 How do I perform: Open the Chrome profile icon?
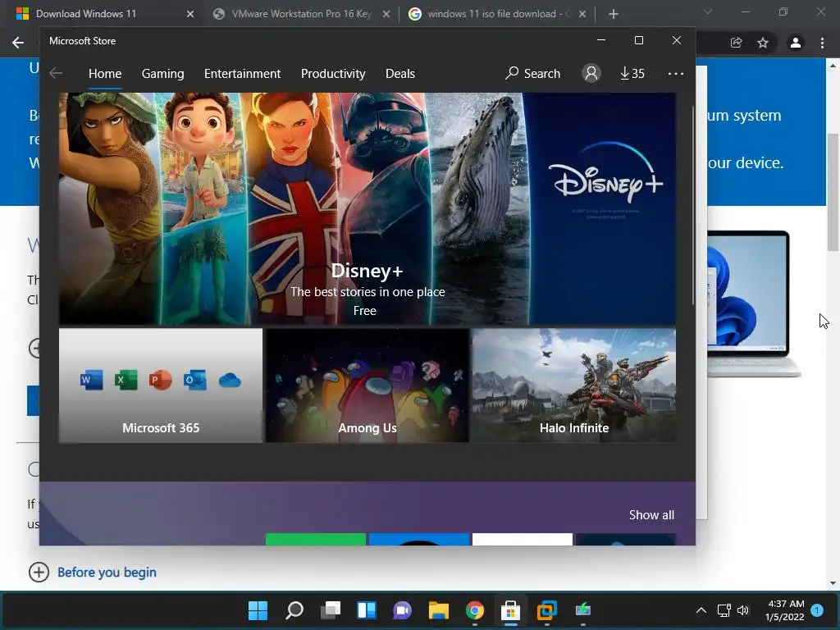pyautogui.click(x=795, y=43)
